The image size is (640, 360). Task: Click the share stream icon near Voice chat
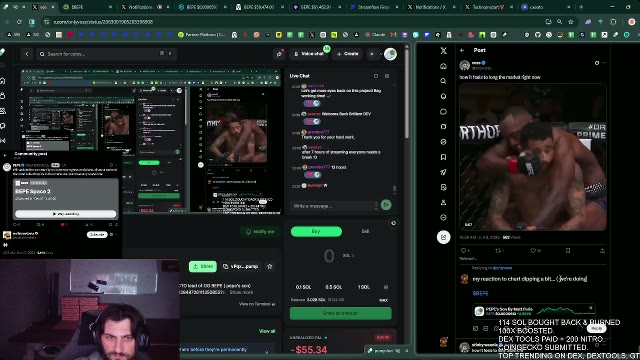coord(279,54)
